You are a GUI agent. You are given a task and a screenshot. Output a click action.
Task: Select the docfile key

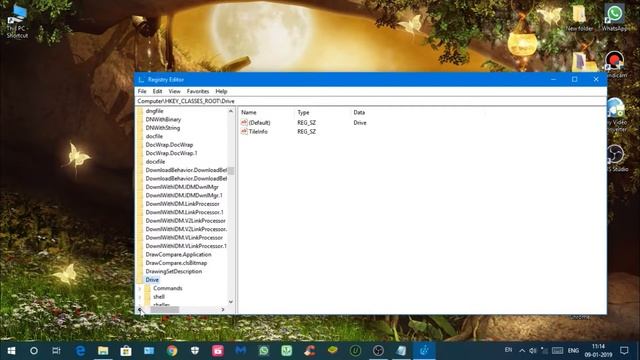point(154,136)
